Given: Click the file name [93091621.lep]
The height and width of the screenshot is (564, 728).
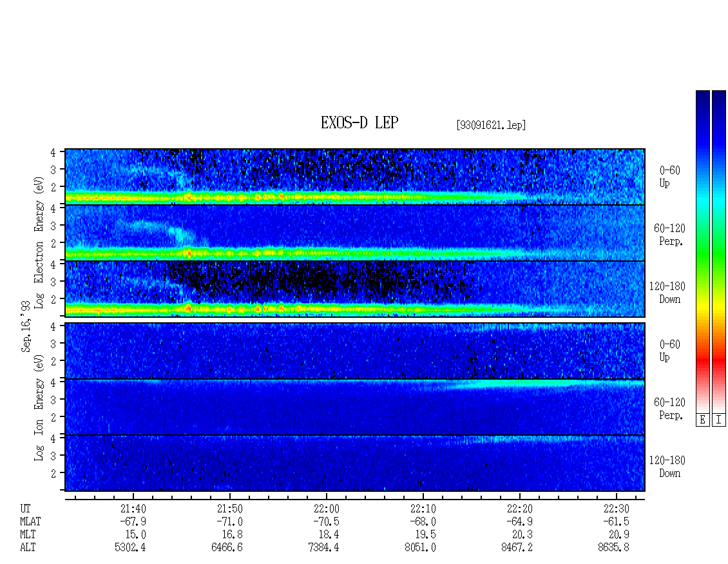Looking at the screenshot, I should 491,125.
